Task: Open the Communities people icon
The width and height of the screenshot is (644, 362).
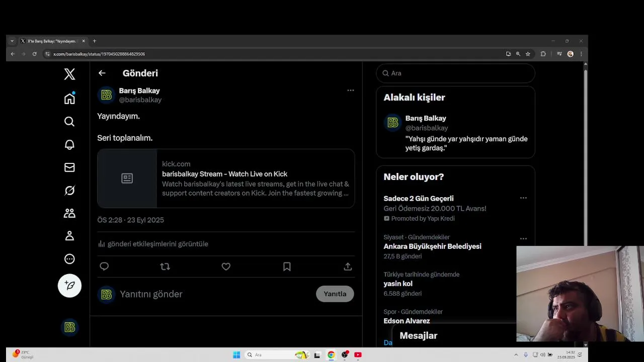Action: pos(69,213)
